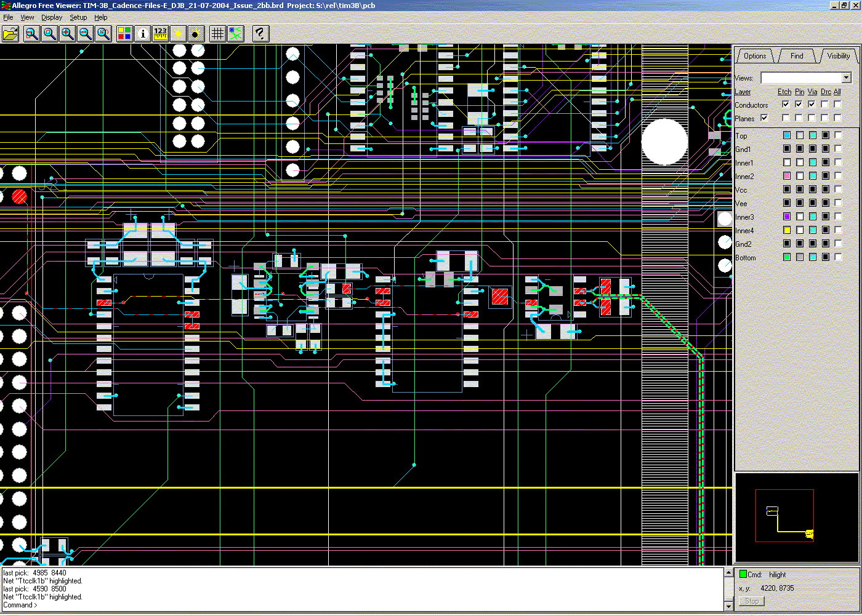Click the Etch column header
Viewport: 862px width, 616px height.
tap(784, 92)
